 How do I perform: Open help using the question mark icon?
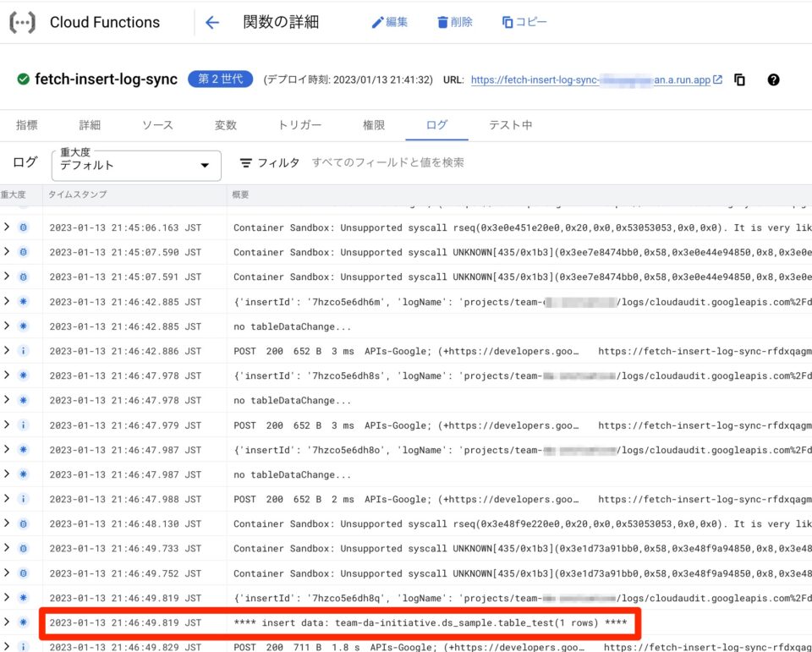click(773, 79)
